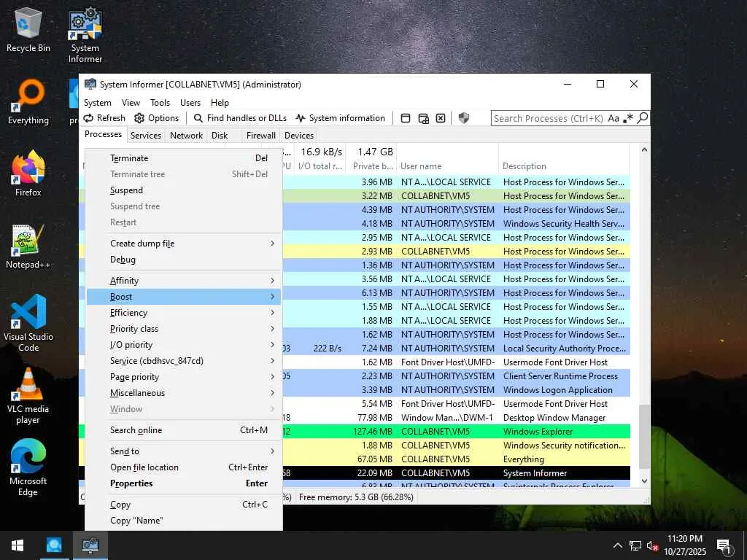Open the Help menu
The image size is (747, 560).
(x=220, y=103)
